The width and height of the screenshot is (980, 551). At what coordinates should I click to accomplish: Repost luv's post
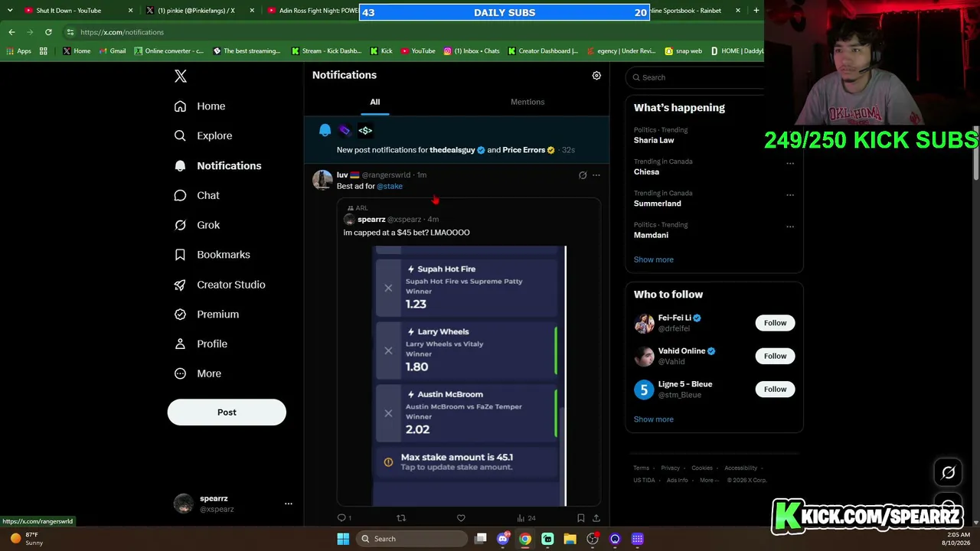[x=401, y=518]
